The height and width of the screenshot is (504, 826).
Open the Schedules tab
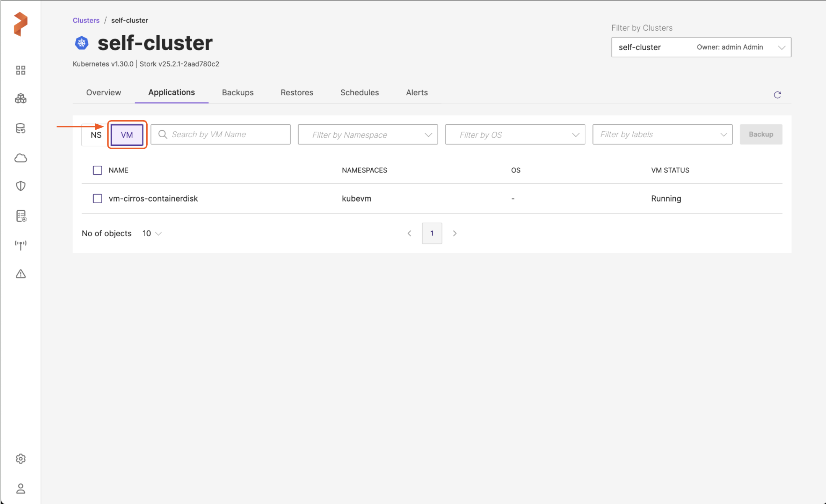[359, 93]
